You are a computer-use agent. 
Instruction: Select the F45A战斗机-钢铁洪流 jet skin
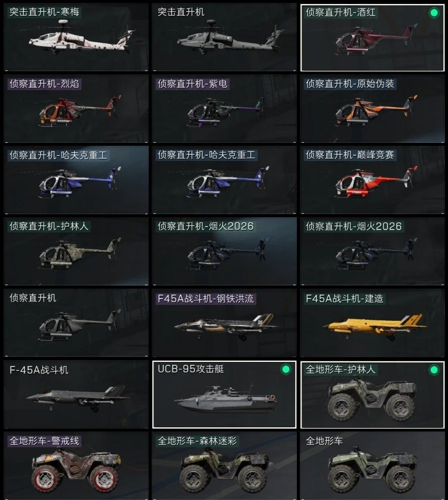pos(224,323)
